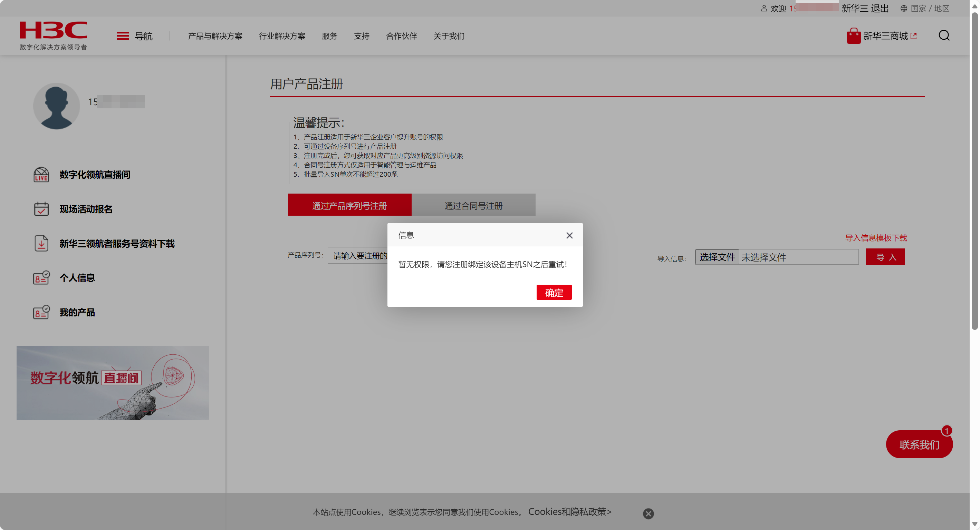Close the 信息 dialog with the X icon
Screen dimensions: 980x530
coord(569,235)
